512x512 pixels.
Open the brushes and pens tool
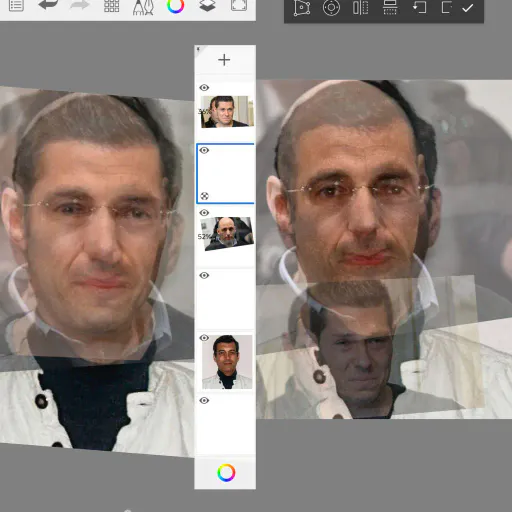pyautogui.click(x=143, y=7)
